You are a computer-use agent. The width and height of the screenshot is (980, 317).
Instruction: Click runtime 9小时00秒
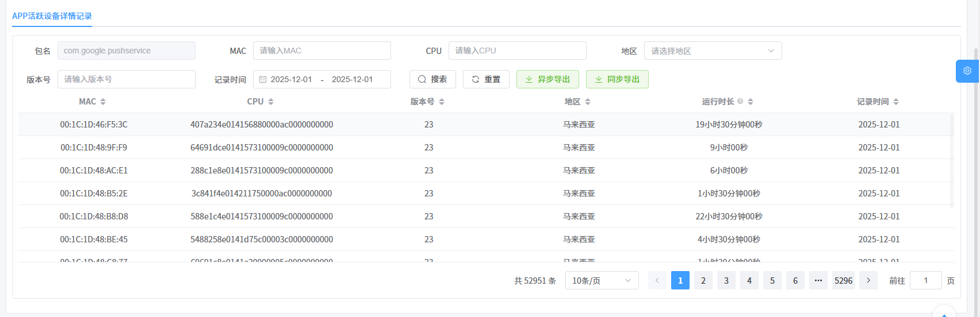(x=729, y=148)
